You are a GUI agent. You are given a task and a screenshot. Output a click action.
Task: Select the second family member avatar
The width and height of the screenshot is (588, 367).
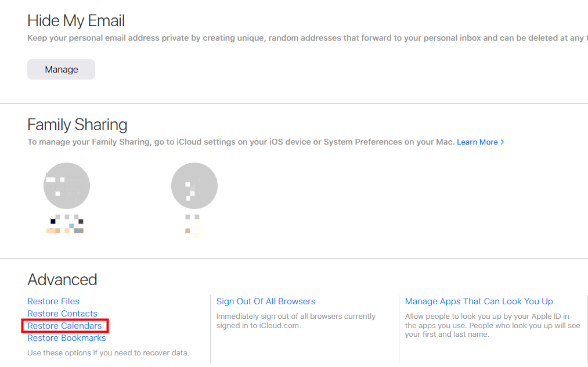(x=194, y=186)
